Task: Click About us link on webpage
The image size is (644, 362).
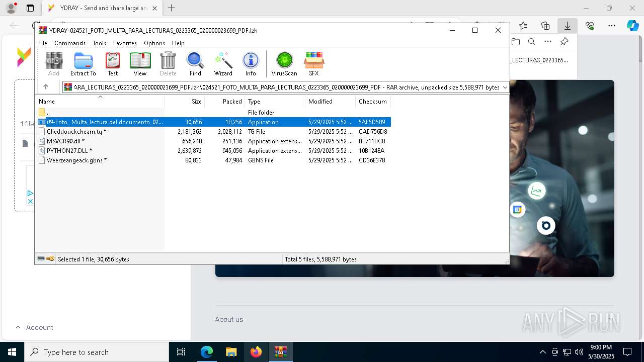Action: tap(229, 319)
